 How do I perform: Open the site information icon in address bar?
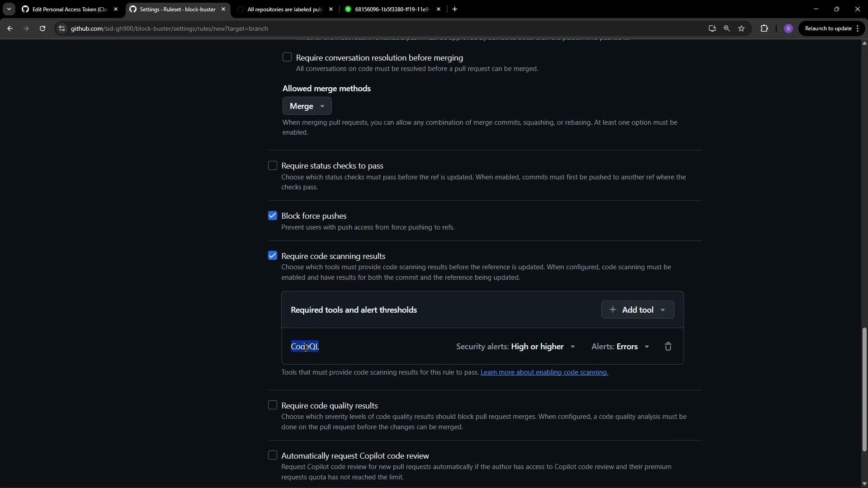62,28
